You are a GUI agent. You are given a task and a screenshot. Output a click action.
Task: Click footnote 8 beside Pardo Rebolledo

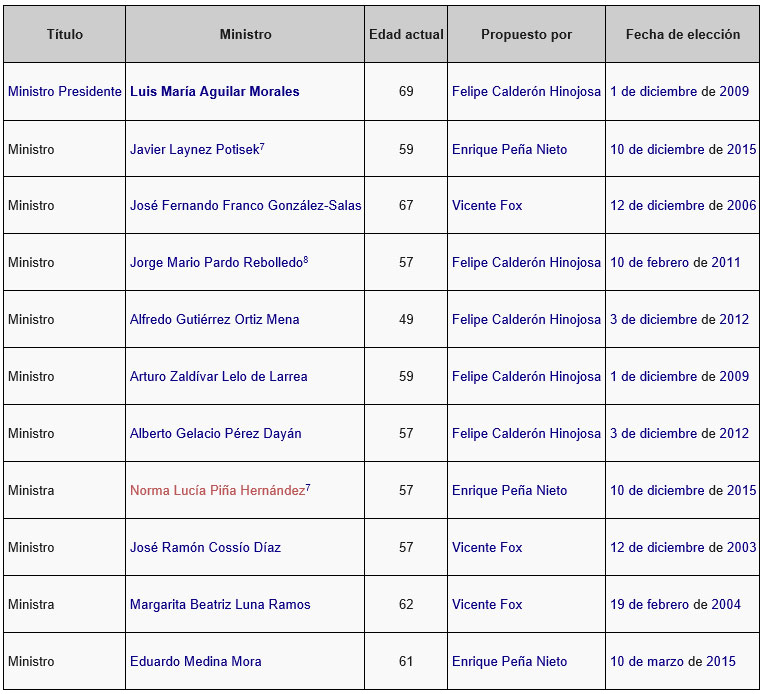coord(305,260)
